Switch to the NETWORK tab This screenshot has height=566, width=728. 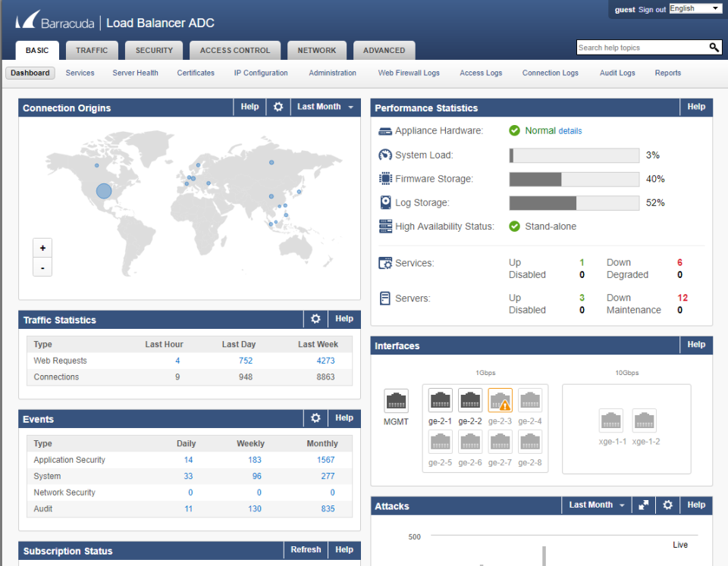point(316,50)
